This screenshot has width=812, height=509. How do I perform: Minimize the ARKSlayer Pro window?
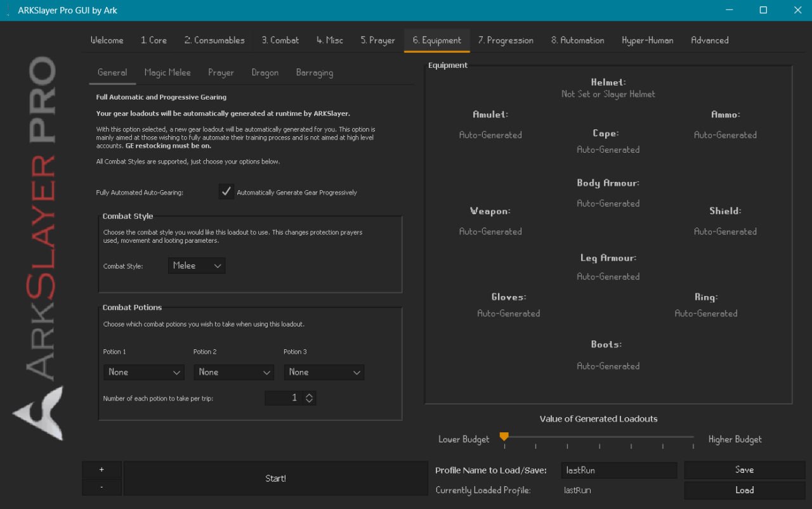coord(729,10)
